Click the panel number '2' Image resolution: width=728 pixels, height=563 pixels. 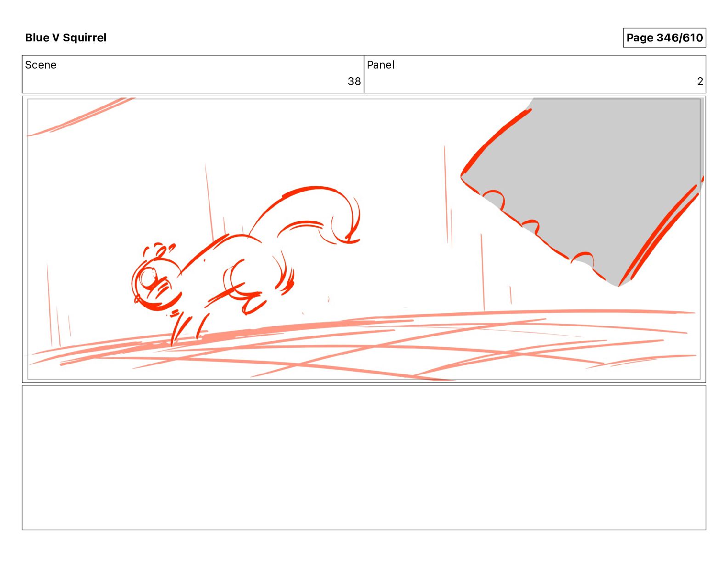(x=700, y=81)
